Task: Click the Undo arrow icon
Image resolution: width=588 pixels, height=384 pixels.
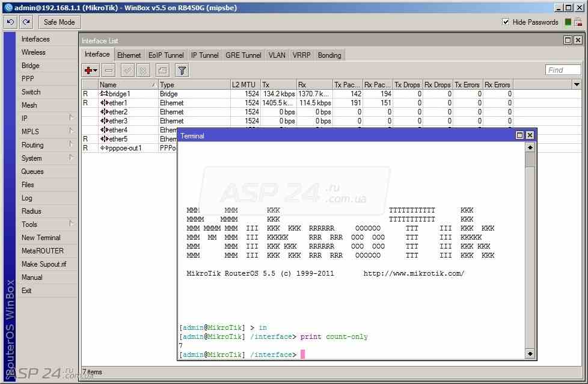Action: click(10, 22)
